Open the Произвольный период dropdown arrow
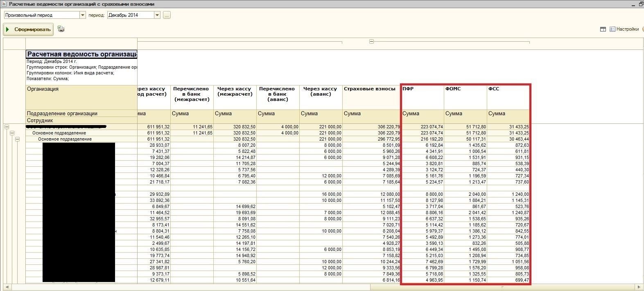Image resolution: width=644 pixels, height=291 pixels. click(83, 15)
